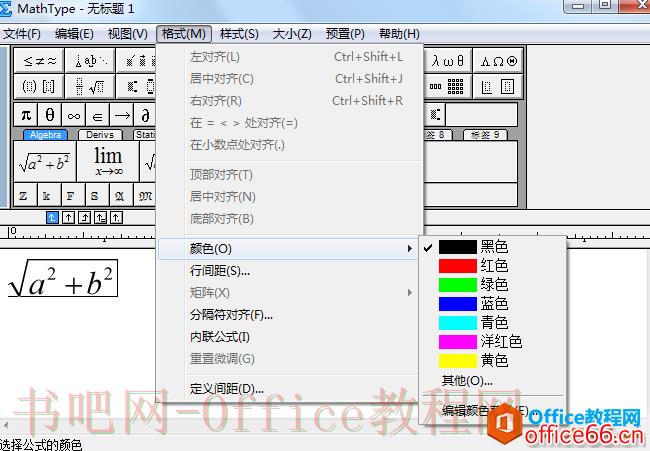Open the boxes templates palette
This screenshot has width=650, height=451.
click(498, 86)
